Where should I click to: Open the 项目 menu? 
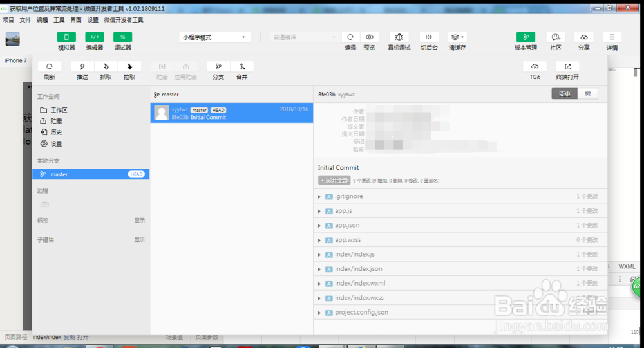click(8, 20)
